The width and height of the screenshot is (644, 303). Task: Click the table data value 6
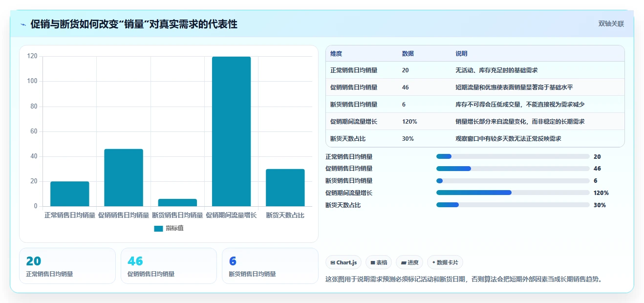404,105
